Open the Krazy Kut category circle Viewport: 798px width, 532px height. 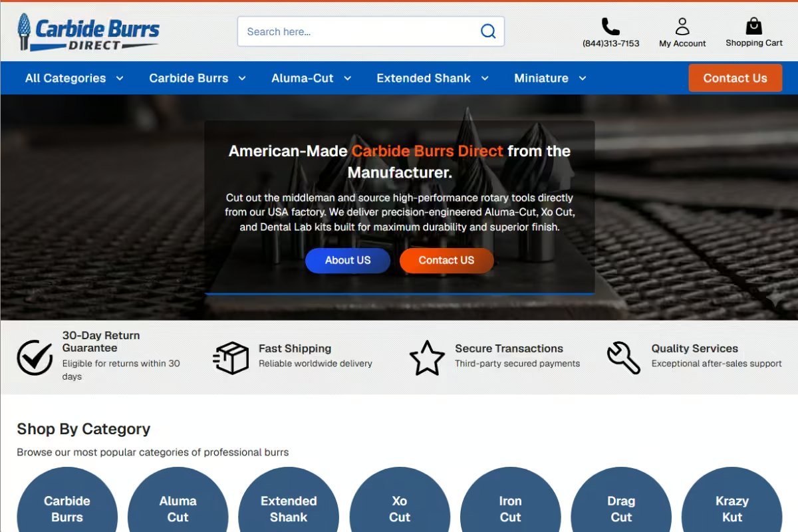click(732, 500)
